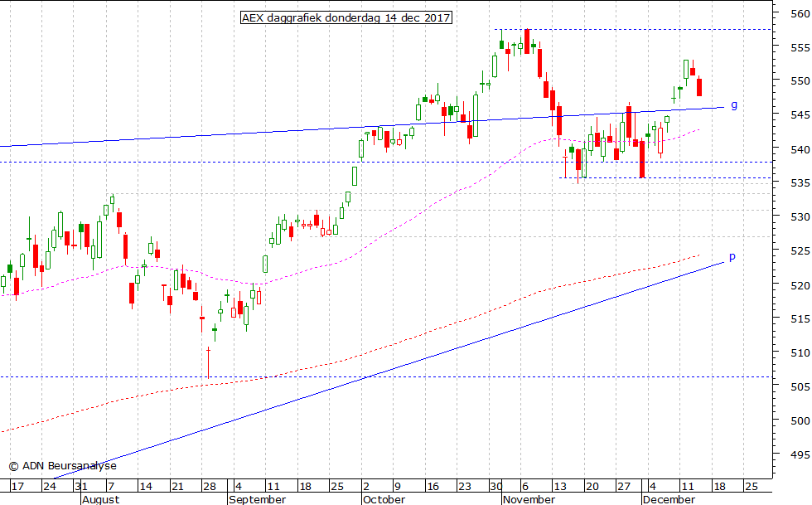Select the October month label

(384, 499)
